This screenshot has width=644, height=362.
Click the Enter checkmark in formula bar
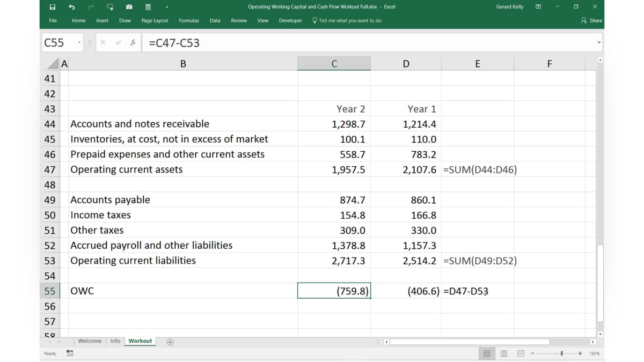click(x=118, y=43)
